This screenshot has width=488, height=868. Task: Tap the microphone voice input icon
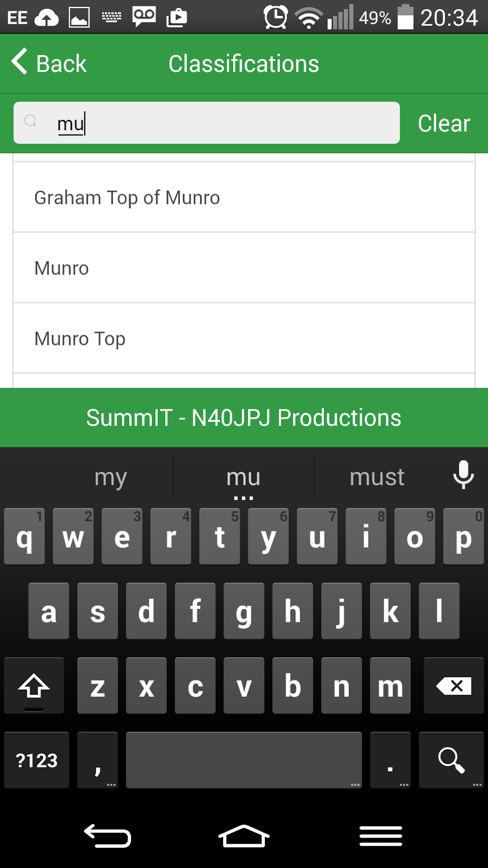click(x=463, y=475)
